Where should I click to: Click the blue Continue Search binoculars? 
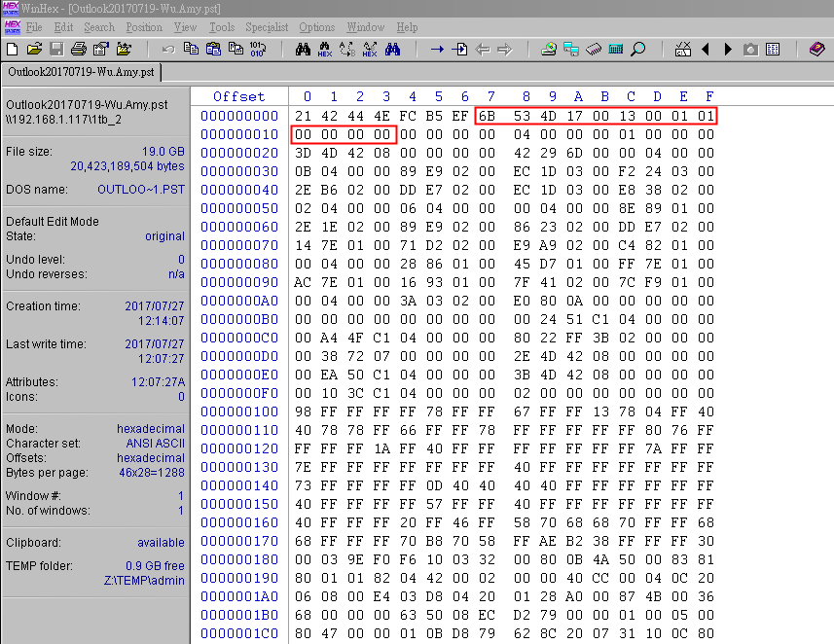point(392,50)
